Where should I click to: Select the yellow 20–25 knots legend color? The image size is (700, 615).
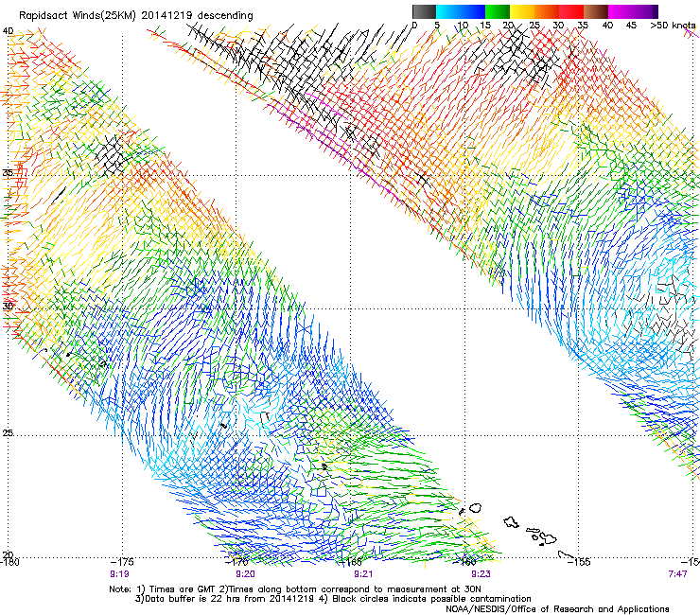click(x=522, y=11)
